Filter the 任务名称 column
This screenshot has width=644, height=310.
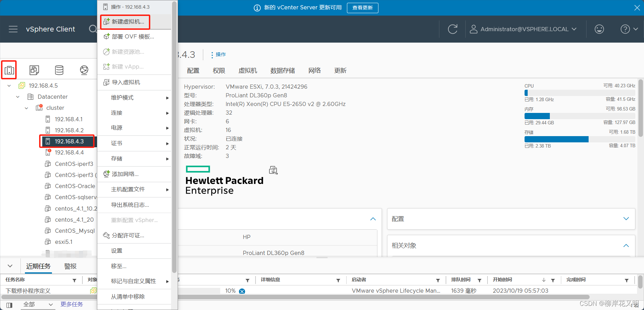pos(74,280)
